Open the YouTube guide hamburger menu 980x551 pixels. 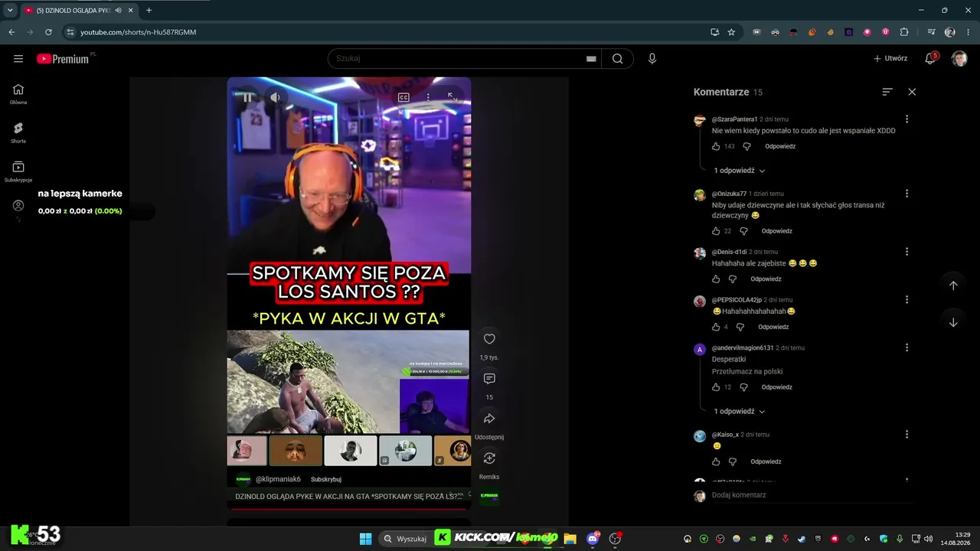pyautogui.click(x=18, y=59)
